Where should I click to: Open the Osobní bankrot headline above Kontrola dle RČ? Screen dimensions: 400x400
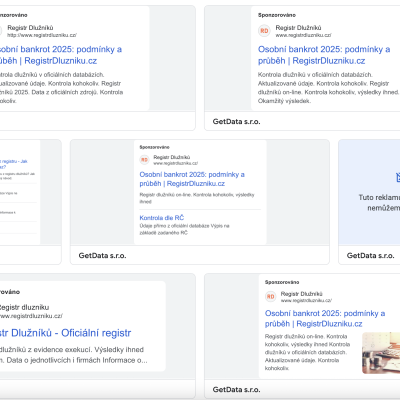click(192, 179)
